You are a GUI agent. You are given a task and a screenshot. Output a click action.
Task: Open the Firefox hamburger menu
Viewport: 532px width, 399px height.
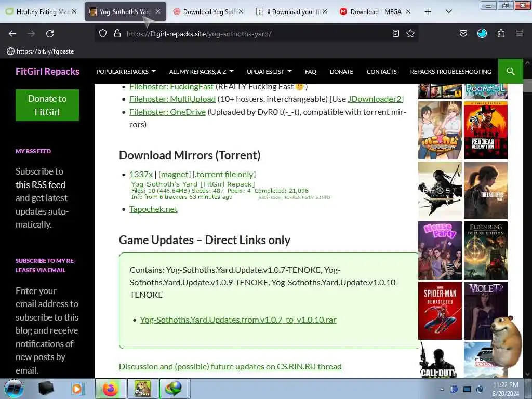pos(520,33)
